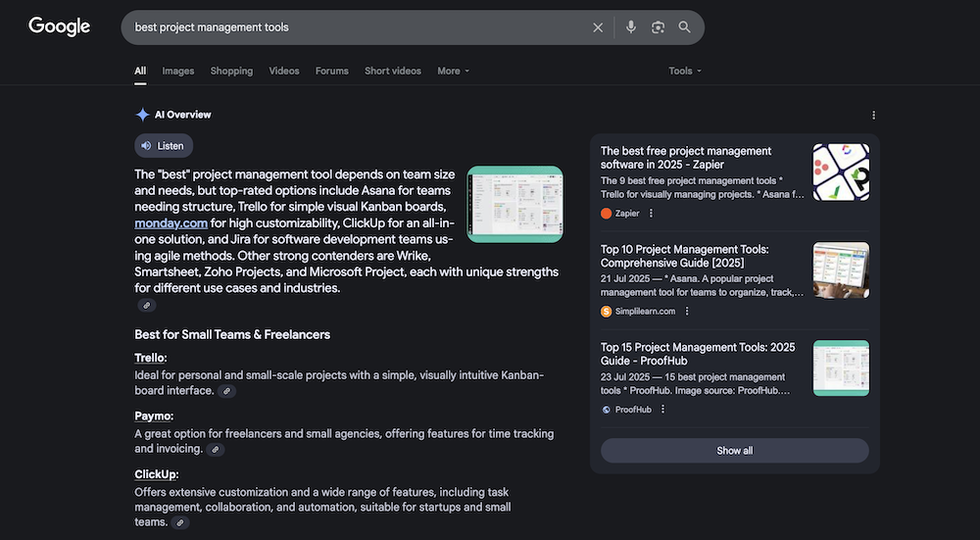Open the Tools dropdown
Screen dimensions: 980x540
685,71
